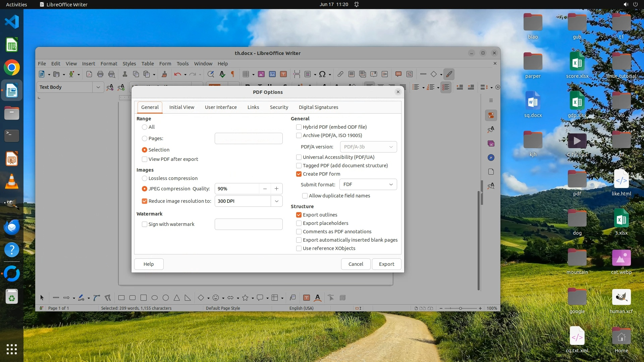This screenshot has width=644, height=362.
Task: Click the Export button
Action: pos(386,264)
